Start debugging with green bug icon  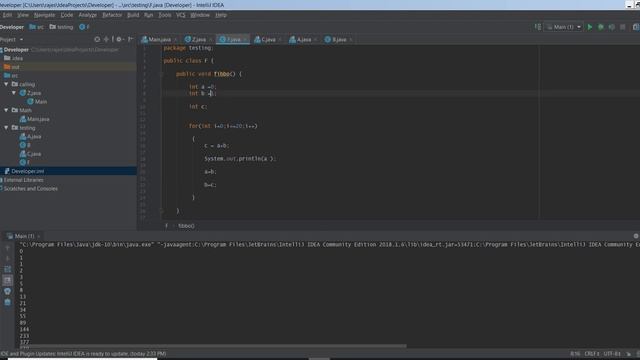(x=600, y=27)
